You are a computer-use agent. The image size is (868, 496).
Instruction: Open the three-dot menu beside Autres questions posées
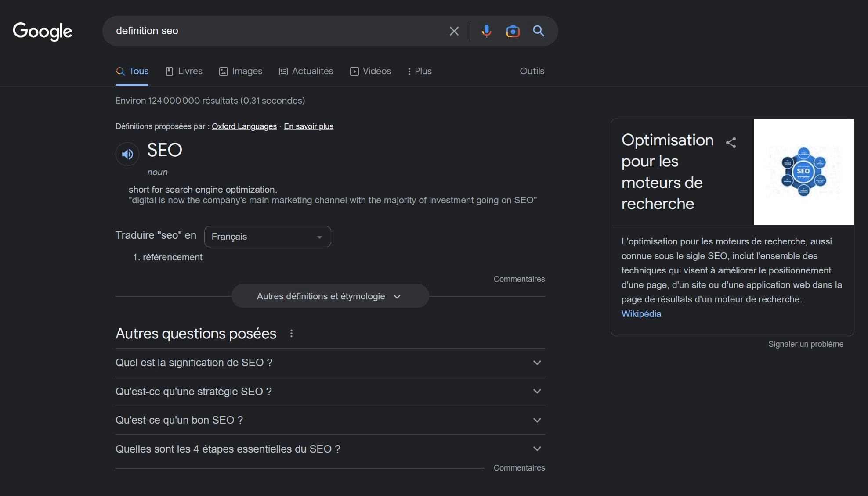pos(291,334)
